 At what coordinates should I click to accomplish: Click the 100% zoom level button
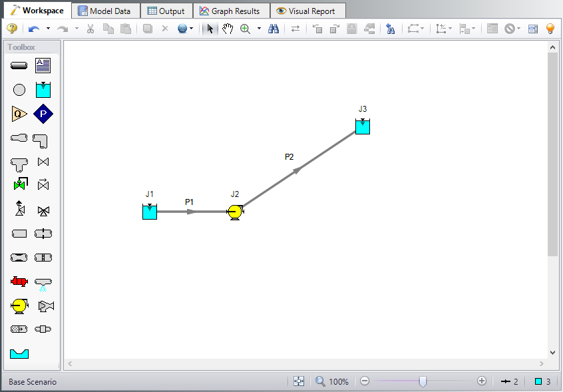pyautogui.click(x=332, y=381)
